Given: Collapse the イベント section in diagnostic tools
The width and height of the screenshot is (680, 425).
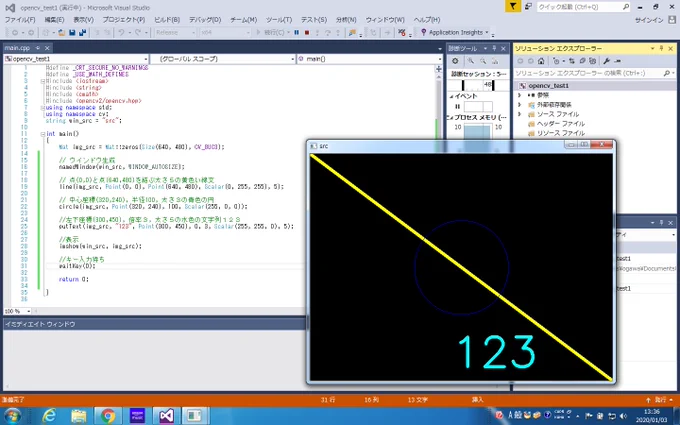Looking at the screenshot, I should point(451,96).
